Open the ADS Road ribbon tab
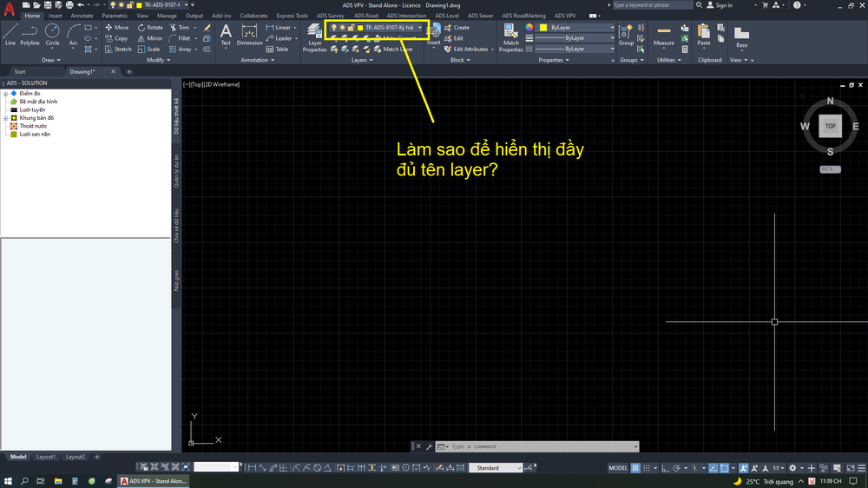This screenshot has width=868, height=488. pos(365,16)
